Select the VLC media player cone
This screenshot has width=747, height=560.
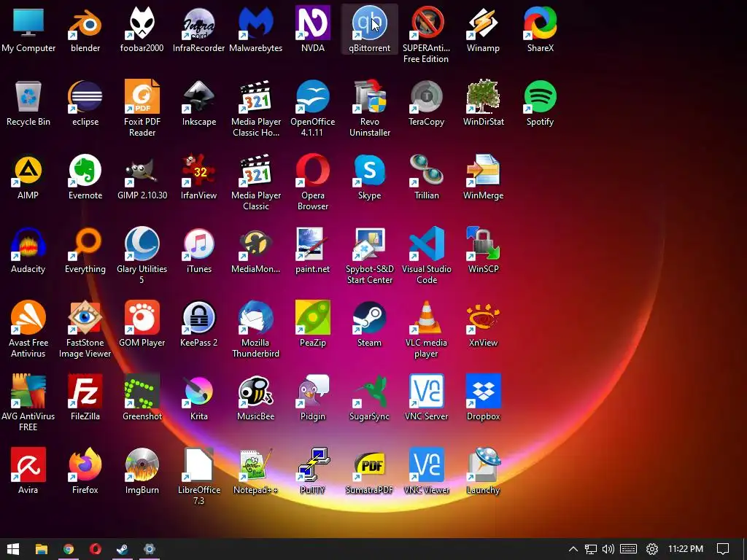pyautogui.click(x=426, y=318)
